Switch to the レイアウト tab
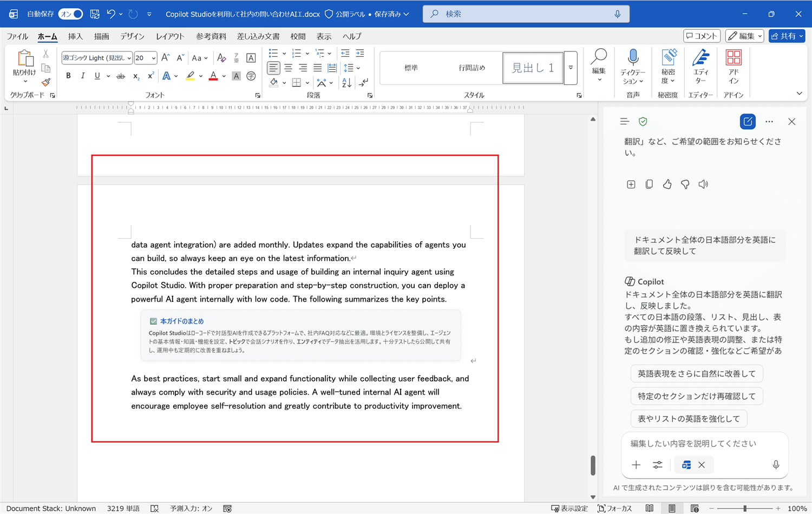 click(170, 36)
